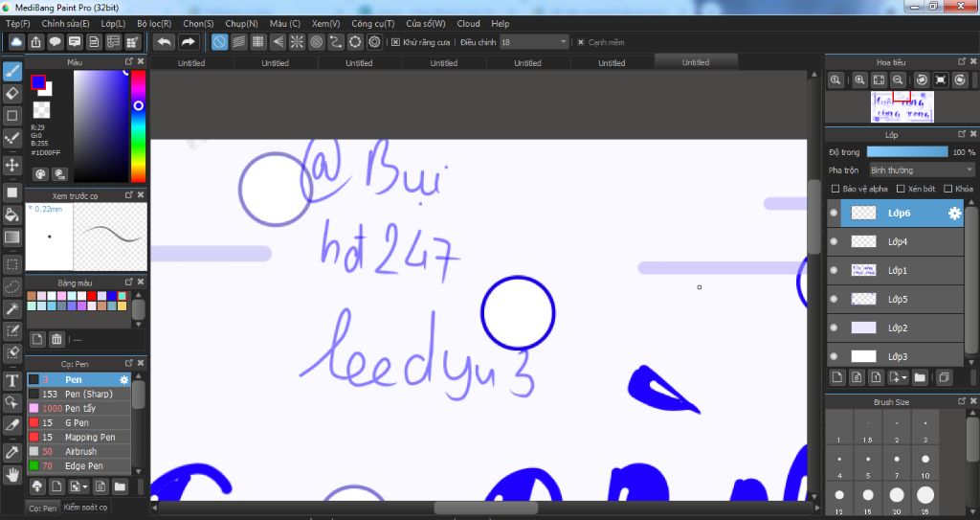This screenshot has height=520, width=980.
Task: Delete palette color with trash icon
Action: pos(56,339)
